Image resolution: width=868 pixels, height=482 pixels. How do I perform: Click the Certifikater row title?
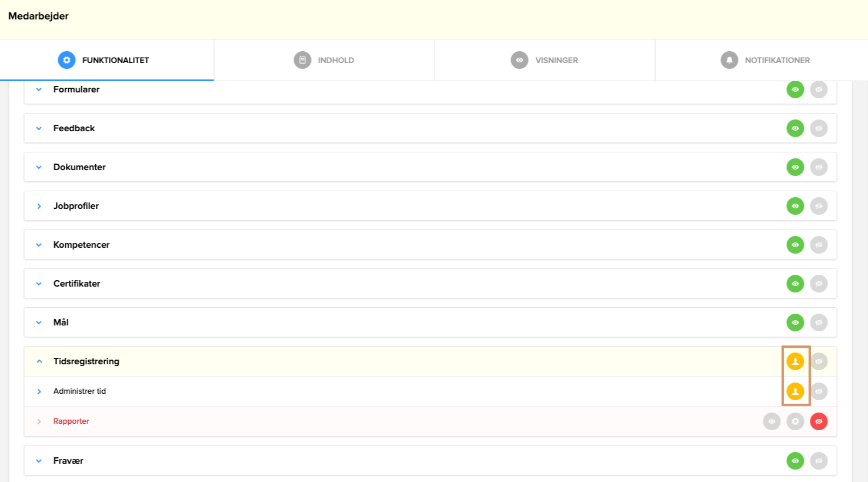click(76, 284)
